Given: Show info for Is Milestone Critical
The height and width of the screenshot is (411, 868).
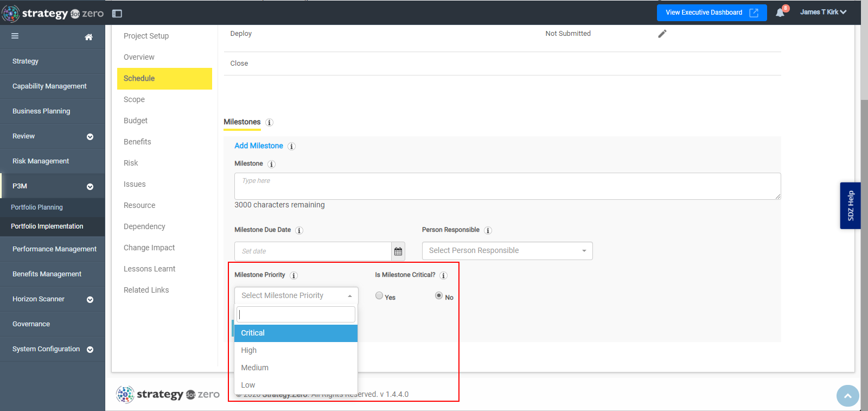Looking at the screenshot, I should pyautogui.click(x=444, y=276).
